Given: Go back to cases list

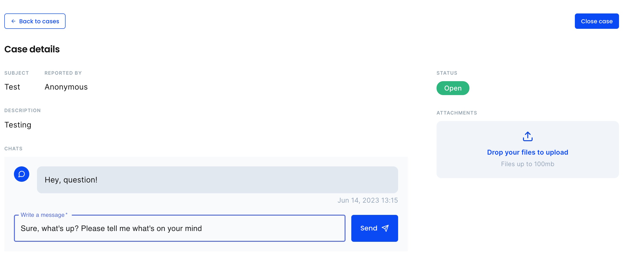Looking at the screenshot, I should coord(35,21).
